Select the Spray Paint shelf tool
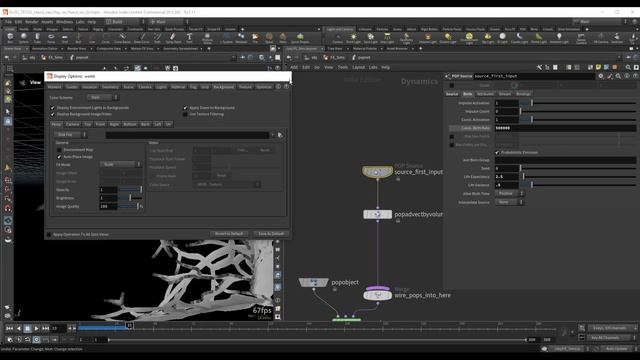640x360 pixels. click(x=173, y=38)
